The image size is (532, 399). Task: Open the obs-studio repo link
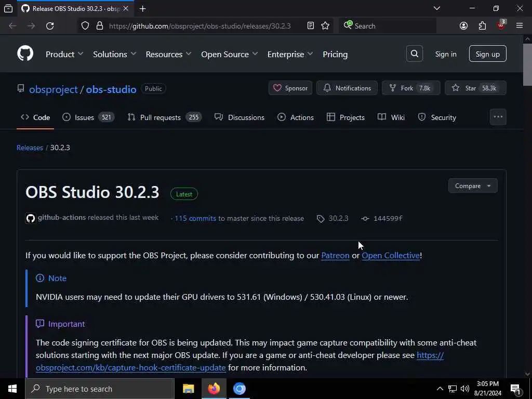(x=111, y=89)
